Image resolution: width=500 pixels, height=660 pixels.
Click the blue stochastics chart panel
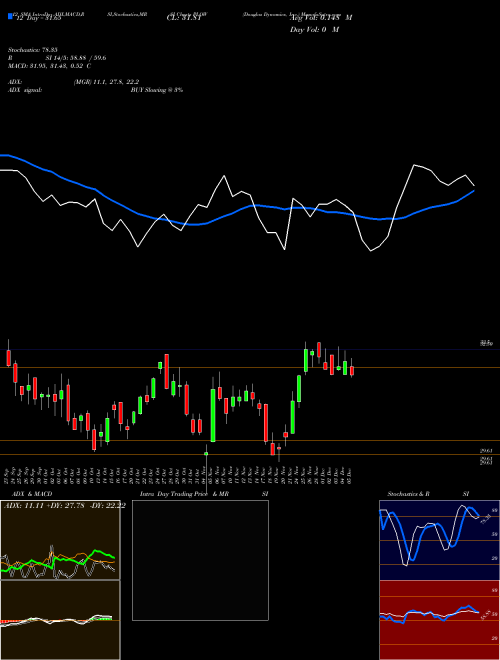coord(439,540)
